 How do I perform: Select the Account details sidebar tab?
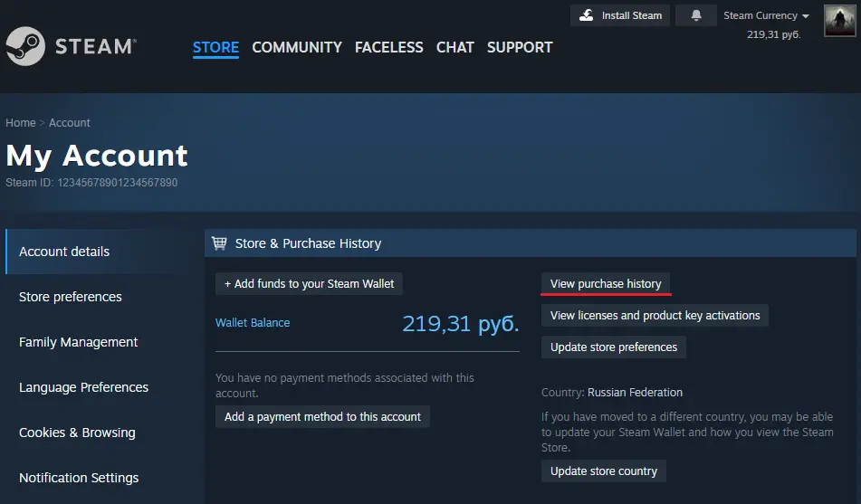point(64,252)
